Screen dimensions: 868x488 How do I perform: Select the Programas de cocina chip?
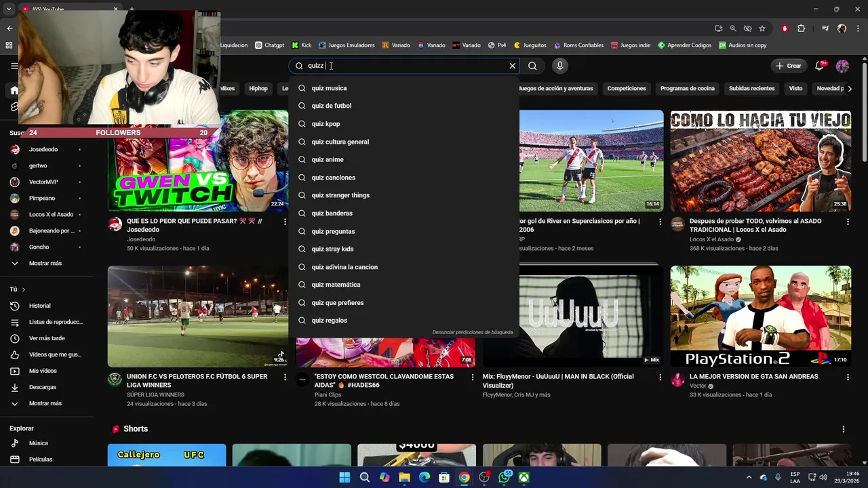687,88
